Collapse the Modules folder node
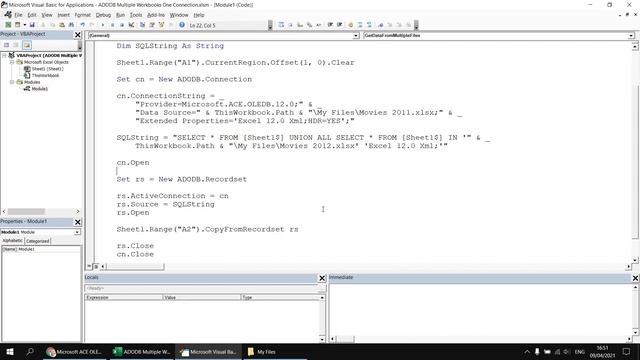This screenshot has width=640, height=360. [12, 82]
